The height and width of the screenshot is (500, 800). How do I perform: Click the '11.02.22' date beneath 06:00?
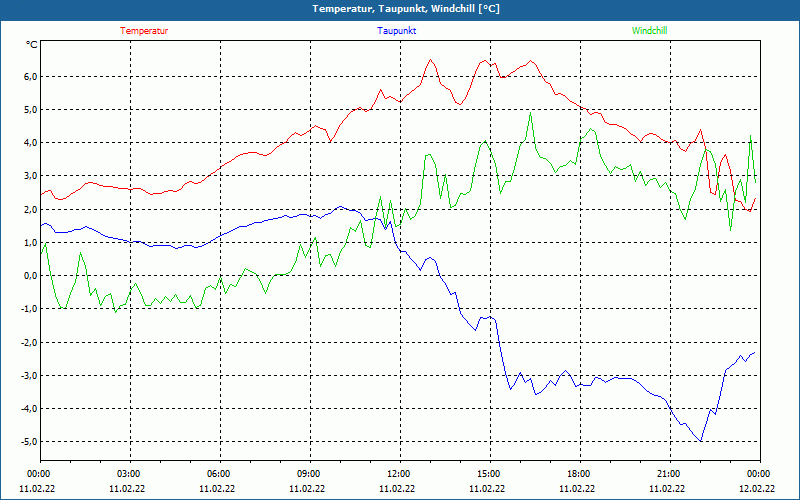[217, 488]
